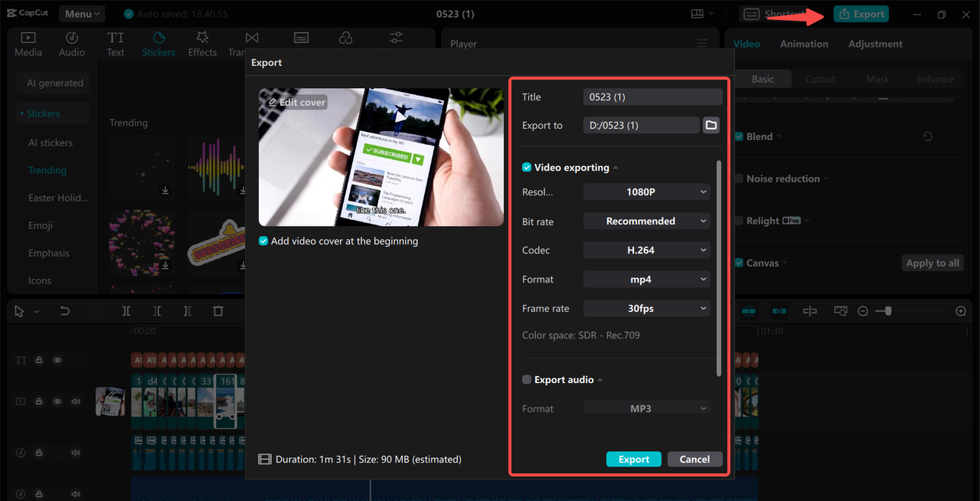Click the Title input field
This screenshot has width=980, height=501.
[652, 97]
